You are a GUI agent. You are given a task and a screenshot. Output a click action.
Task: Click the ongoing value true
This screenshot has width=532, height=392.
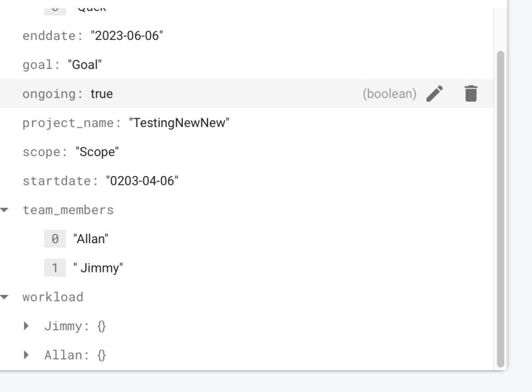(x=102, y=94)
